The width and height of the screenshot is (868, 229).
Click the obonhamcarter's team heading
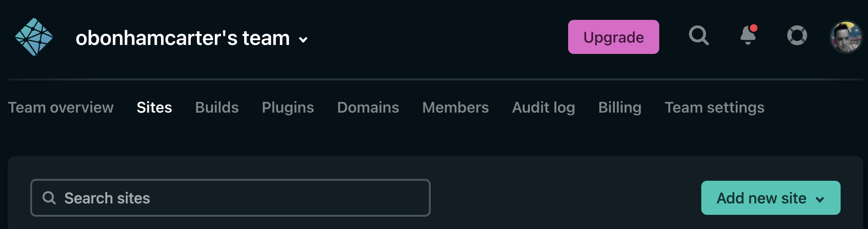pyautogui.click(x=182, y=38)
